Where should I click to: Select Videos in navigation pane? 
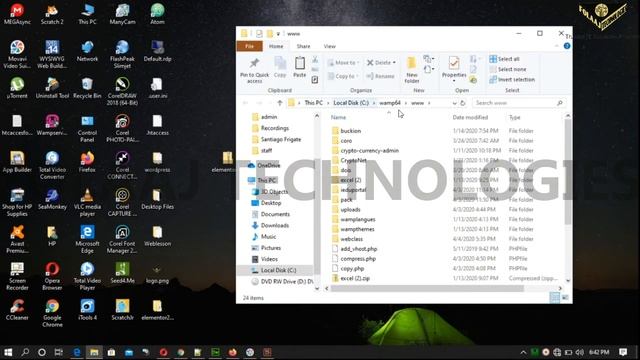coord(269,259)
